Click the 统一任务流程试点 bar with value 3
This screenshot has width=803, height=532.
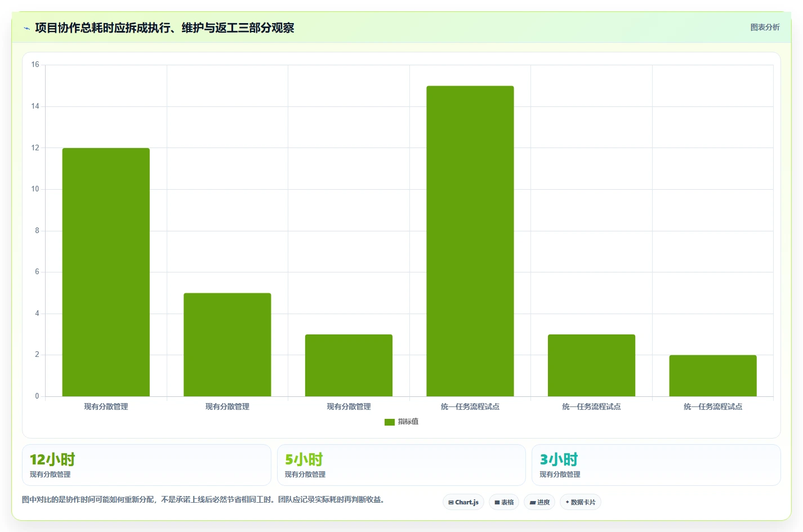click(x=591, y=365)
